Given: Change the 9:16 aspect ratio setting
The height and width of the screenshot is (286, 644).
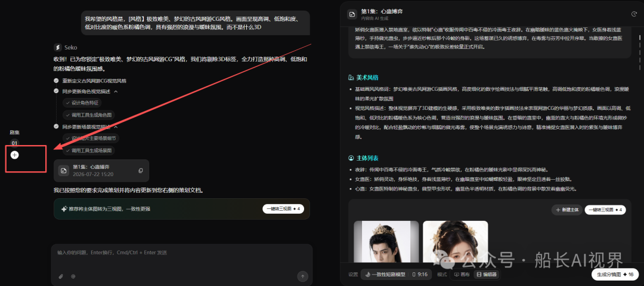Looking at the screenshot, I should (x=420, y=275).
